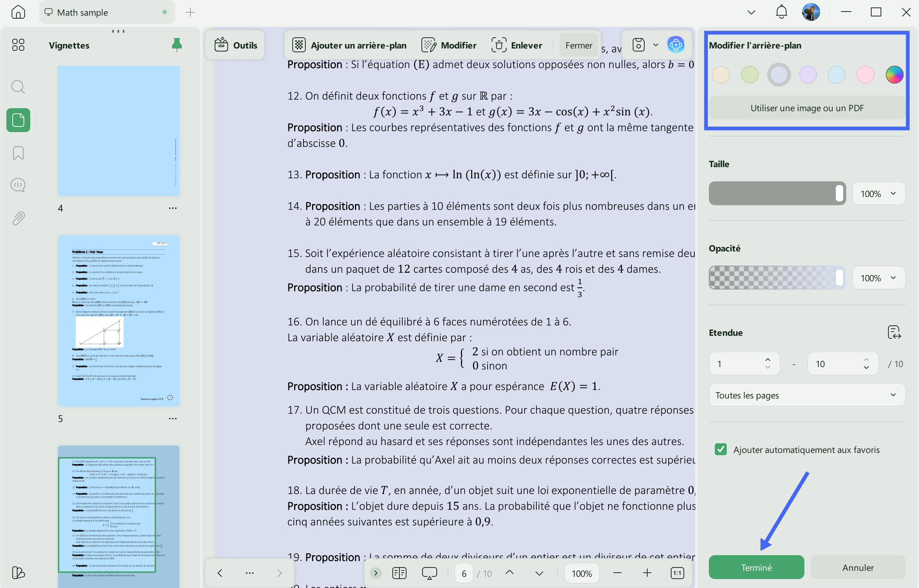Go to next page with down chevron

[539, 573]
